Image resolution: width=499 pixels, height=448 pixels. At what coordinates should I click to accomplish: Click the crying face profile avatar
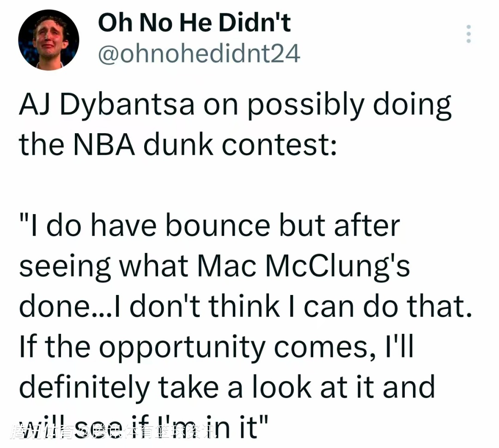tap(49, 40)
